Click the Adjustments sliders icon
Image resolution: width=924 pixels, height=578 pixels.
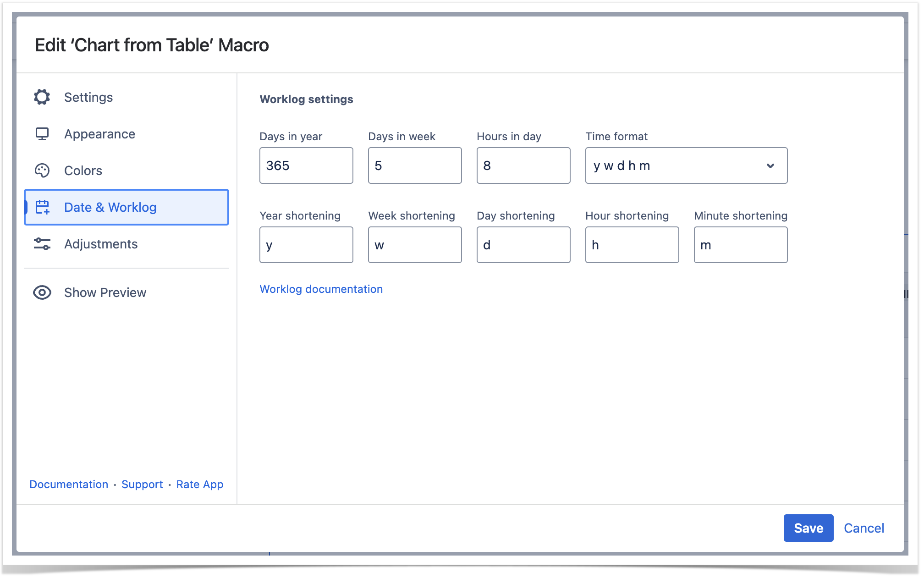42,244
